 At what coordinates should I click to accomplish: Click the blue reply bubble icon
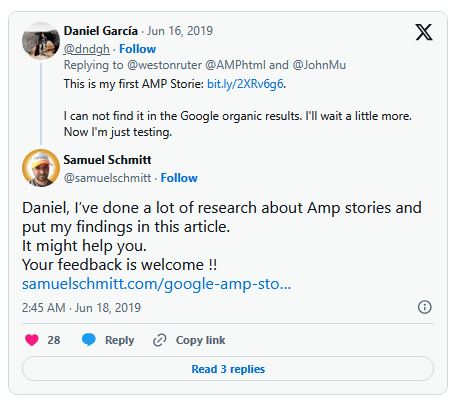click(x=89, y=340)
